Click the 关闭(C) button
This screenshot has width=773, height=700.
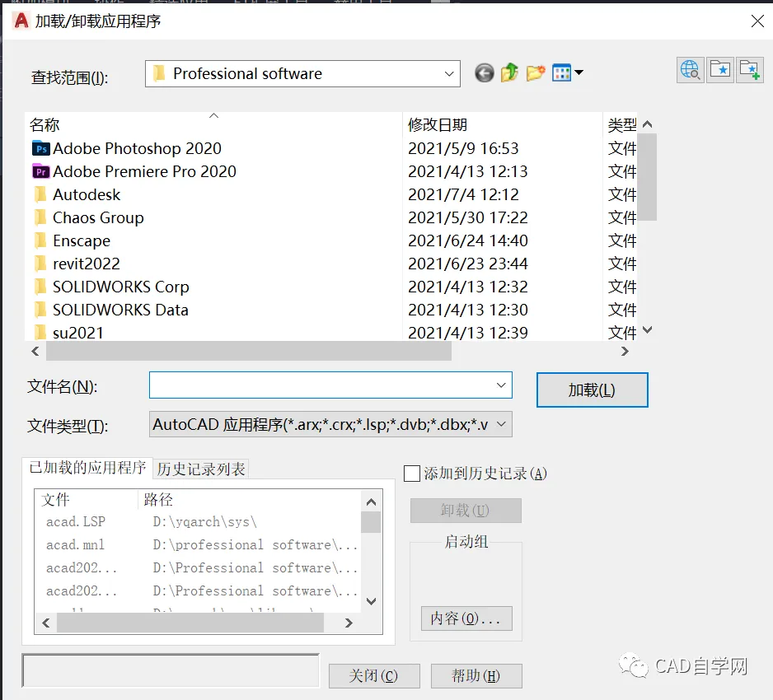pyautogui.click(x=374, y=676)
